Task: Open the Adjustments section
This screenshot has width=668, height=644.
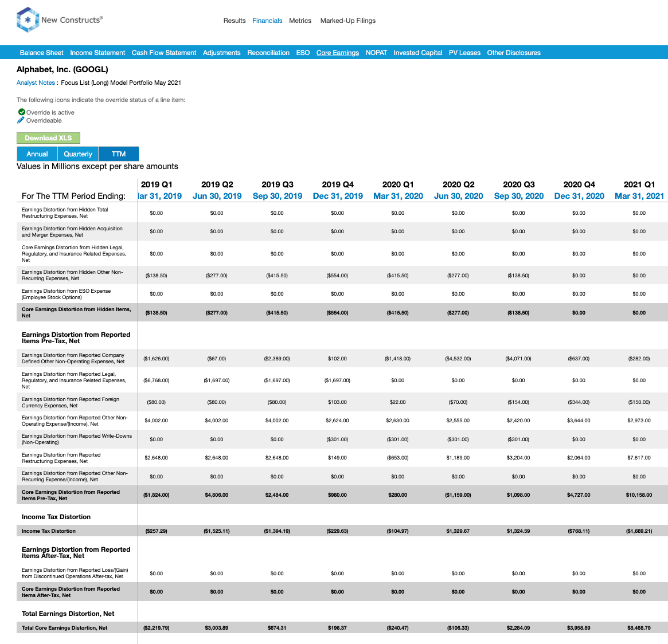Action: coord(221,53)
